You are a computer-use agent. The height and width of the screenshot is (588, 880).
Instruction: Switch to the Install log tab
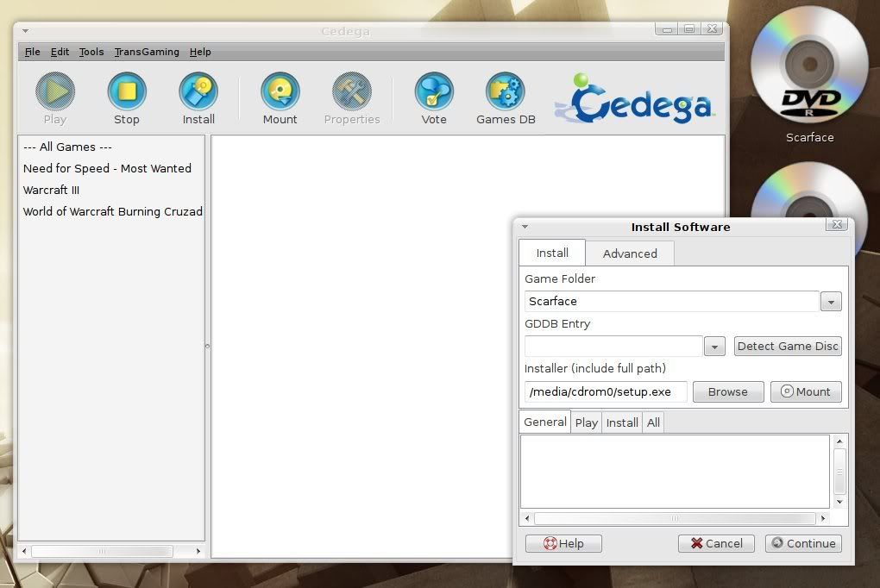[x=622, y=422]
